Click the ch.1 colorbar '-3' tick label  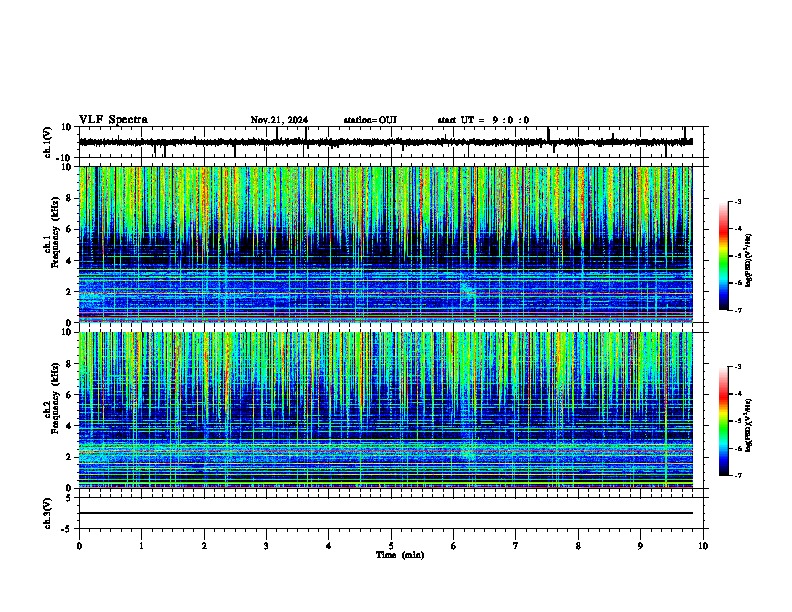pyautogui.click(x=737, y=201)
